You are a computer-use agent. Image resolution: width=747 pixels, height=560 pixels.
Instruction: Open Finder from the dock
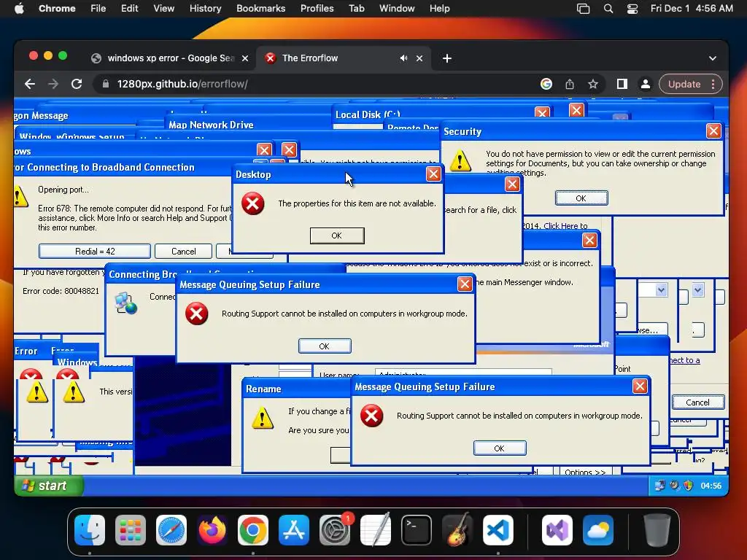(90, 530)
